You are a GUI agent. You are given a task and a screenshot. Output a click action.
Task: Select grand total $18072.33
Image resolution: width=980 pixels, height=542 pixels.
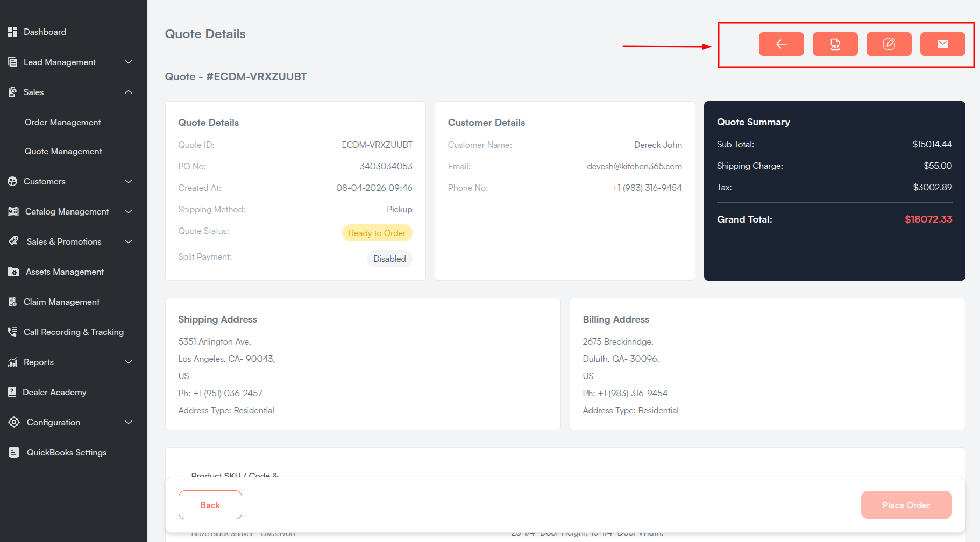point(928,219)
